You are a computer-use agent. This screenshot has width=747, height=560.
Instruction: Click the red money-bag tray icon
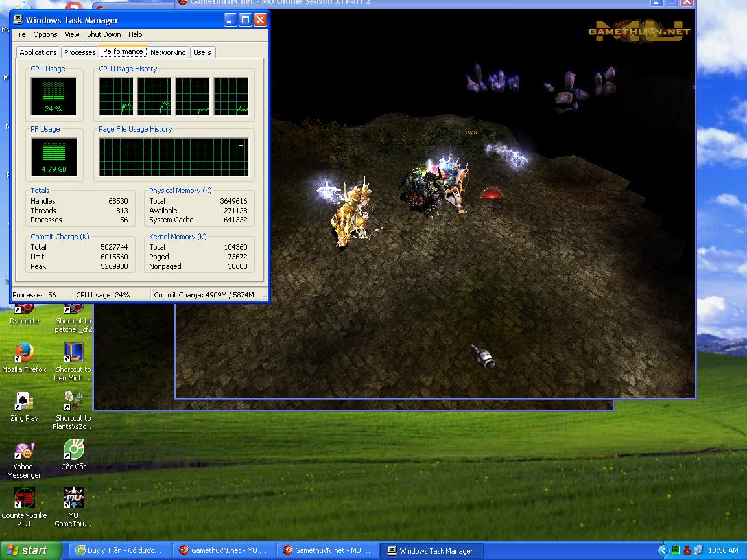[x=687, y=550]
